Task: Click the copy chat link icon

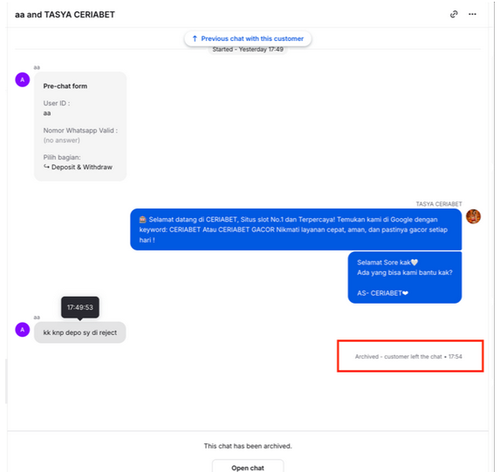Action: (454, 14)
